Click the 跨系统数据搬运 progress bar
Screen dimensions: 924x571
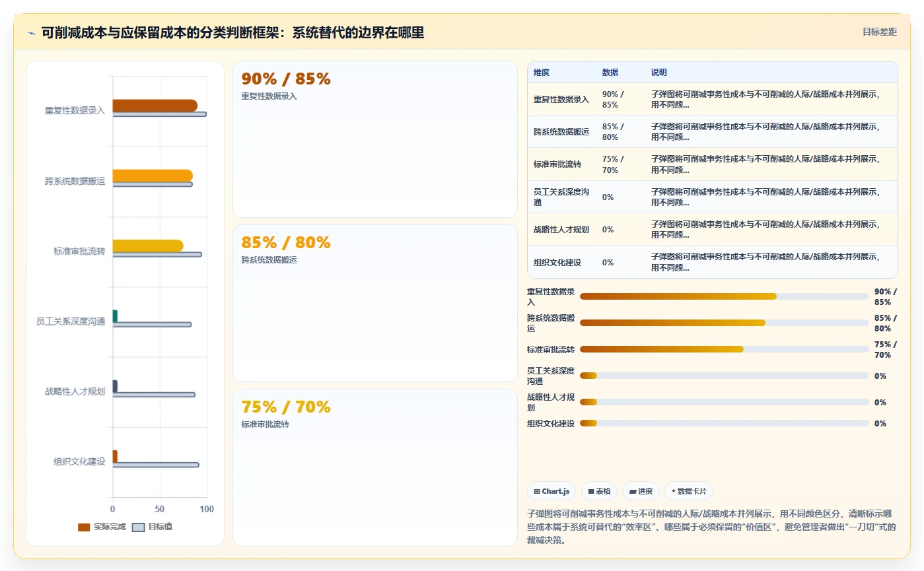(x=724, y=323)
